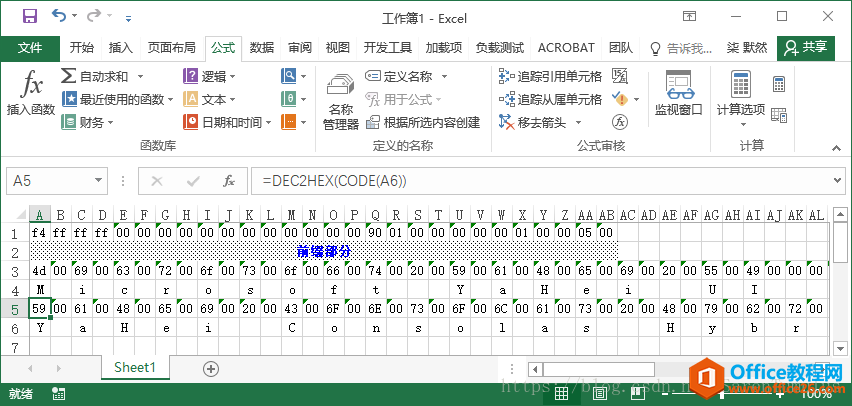Open 最近使用的函数 dropdown

117,99
